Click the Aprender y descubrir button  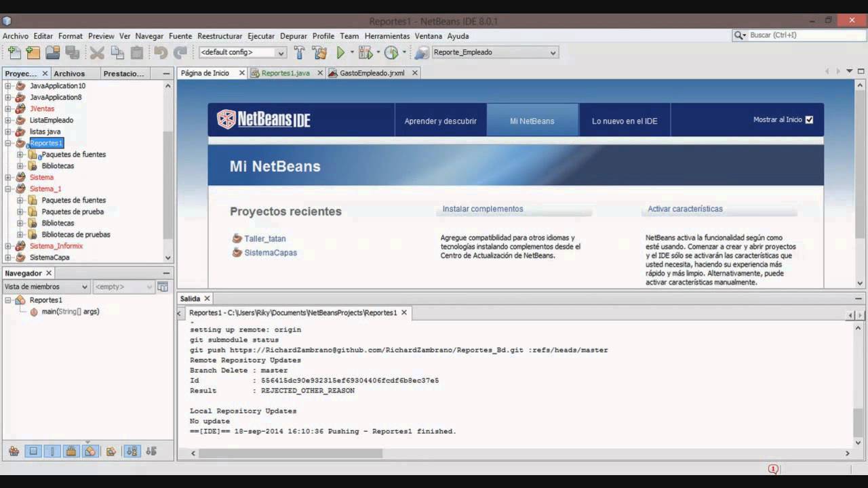(x=441, y=121)
